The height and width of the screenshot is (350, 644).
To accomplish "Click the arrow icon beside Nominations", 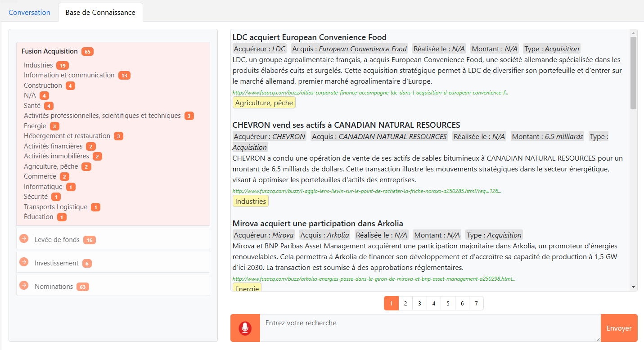I will tap(24, 285).
